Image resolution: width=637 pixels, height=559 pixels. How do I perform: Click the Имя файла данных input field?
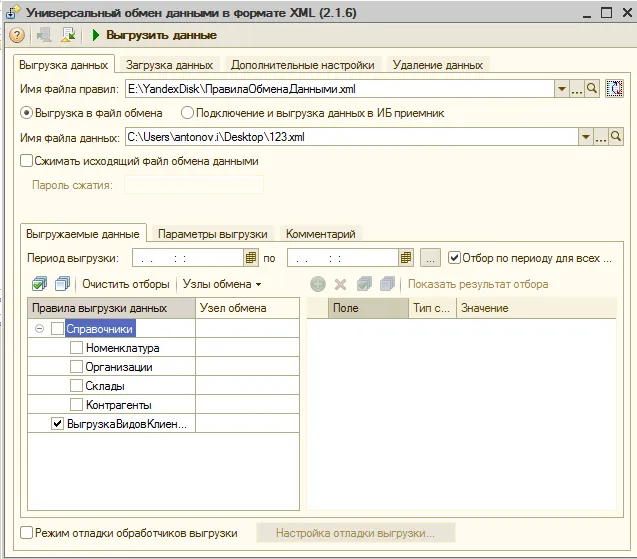click(351, 137)
